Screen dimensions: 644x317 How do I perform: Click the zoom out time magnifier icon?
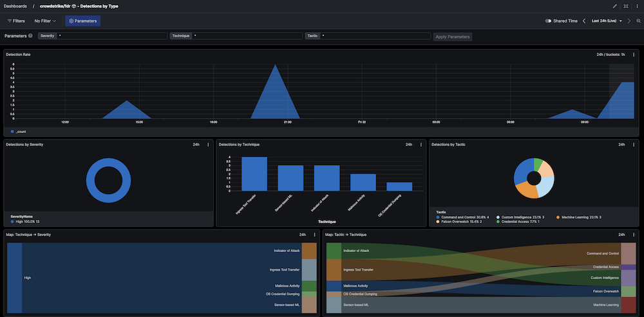(638, 21)
